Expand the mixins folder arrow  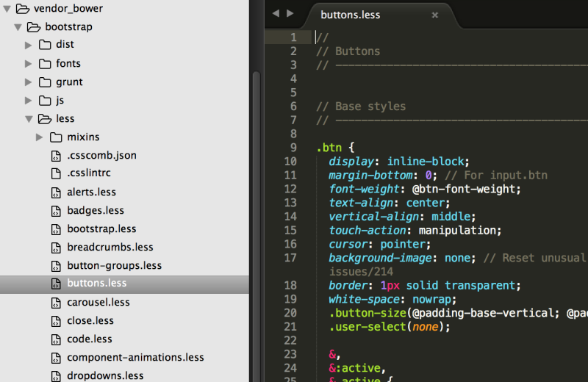point(40,137)
